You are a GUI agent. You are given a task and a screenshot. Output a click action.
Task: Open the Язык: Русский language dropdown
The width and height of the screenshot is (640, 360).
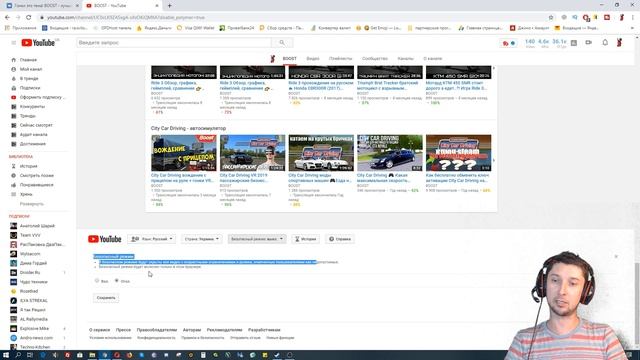tap(151, 239)
